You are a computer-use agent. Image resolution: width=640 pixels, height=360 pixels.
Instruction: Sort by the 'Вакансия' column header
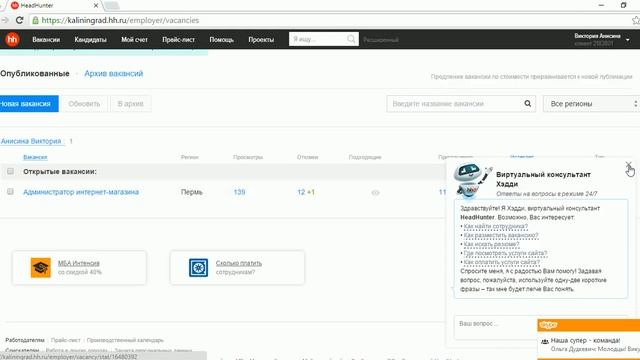[35, 157]
